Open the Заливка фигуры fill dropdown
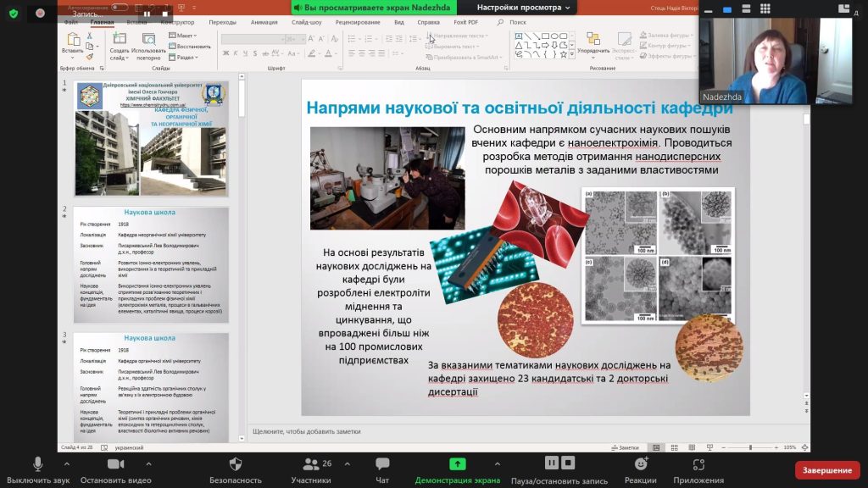868x488 pixels. click(x=667, y=36)
